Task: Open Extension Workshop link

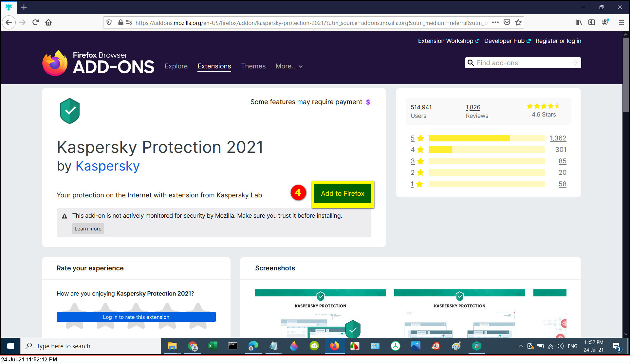Action: pos(449,41)
